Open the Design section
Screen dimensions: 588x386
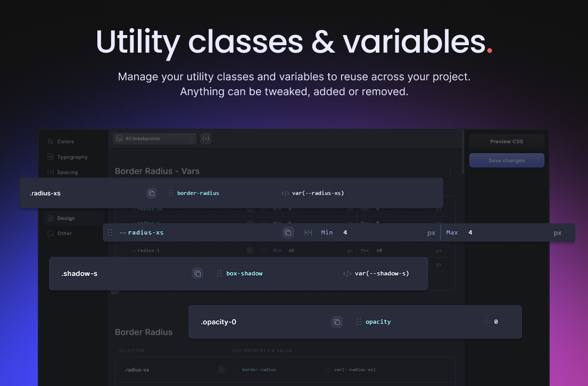click(x=73, y=219)
